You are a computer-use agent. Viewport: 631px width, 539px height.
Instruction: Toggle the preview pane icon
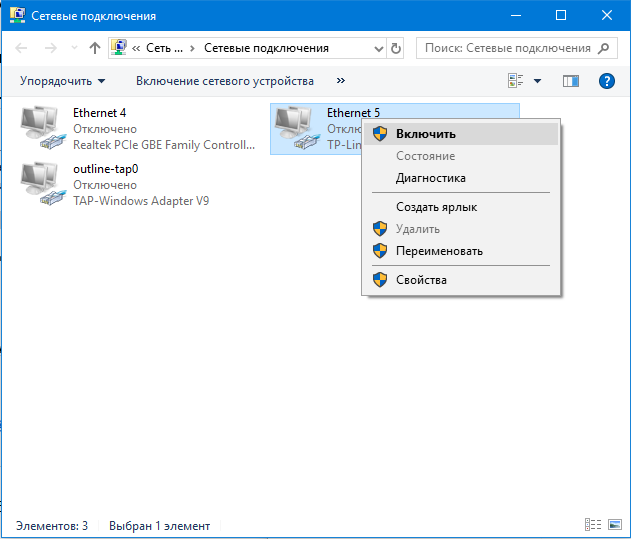tap(571, 81)
